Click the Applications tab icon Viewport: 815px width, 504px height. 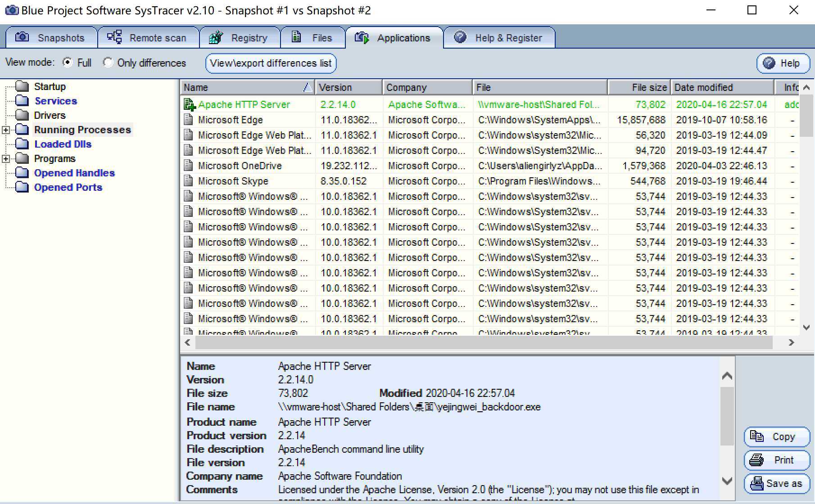[362, 37]
